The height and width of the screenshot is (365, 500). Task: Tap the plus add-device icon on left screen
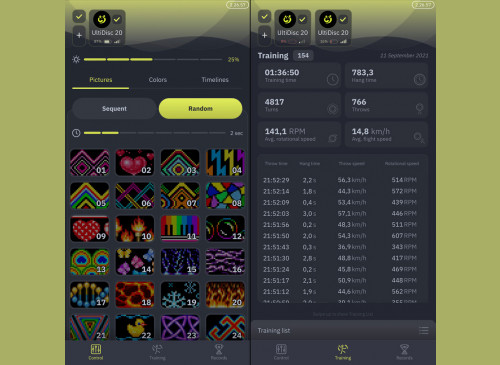[79, 35]
